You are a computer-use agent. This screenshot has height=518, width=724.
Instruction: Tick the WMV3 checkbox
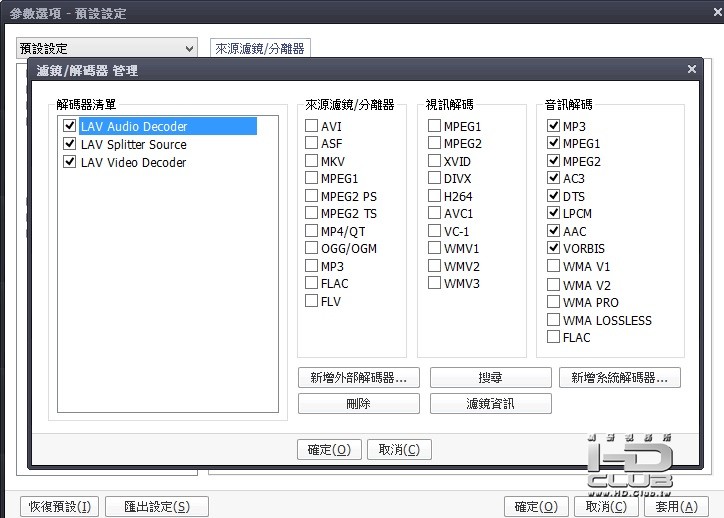[x=434, y=283]
